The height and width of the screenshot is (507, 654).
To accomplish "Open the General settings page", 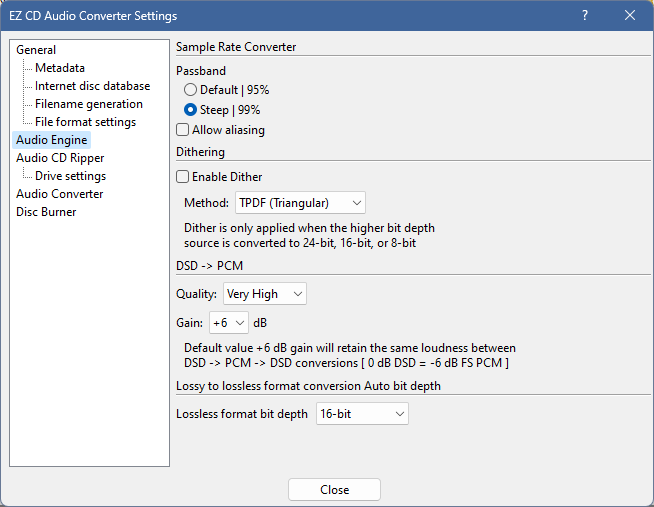I will click(36, 50).
